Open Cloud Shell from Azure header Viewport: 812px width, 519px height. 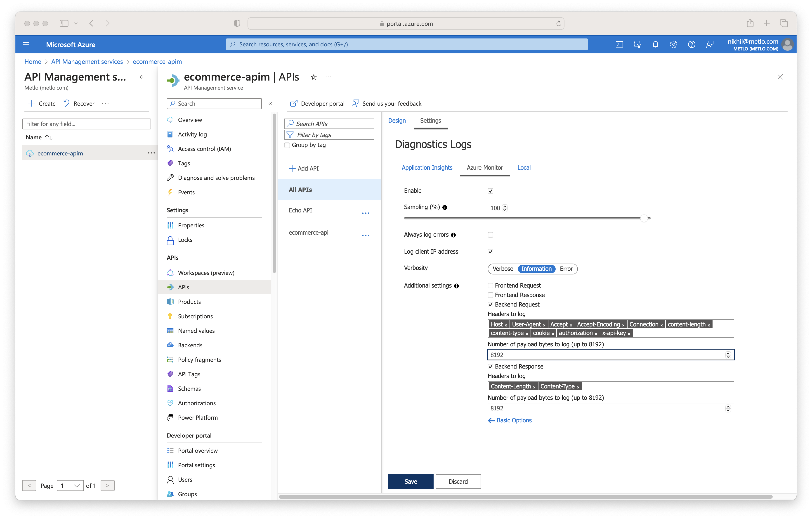coord(619,44)
